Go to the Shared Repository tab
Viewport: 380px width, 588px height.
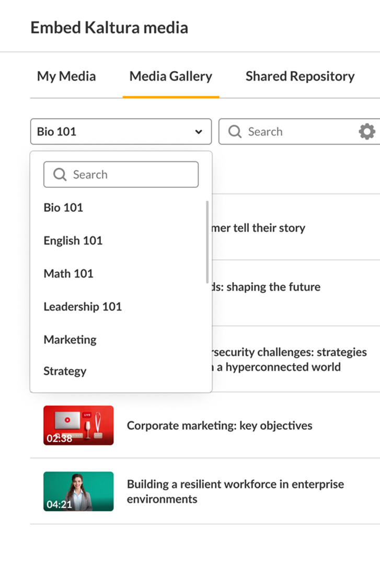pyautogui.click(x=300, y=76)
